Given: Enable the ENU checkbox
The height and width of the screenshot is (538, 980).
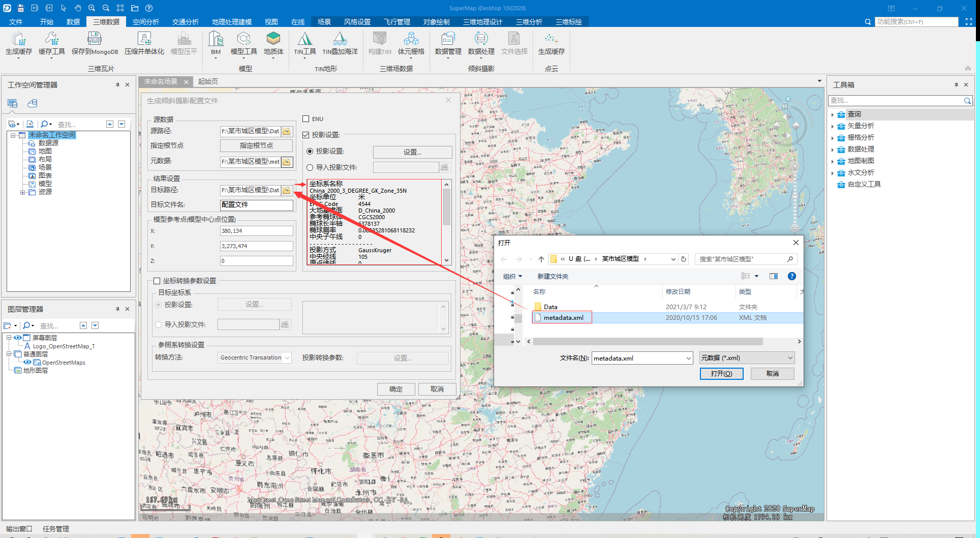Looking at the screenshot, I should (306, 119).
